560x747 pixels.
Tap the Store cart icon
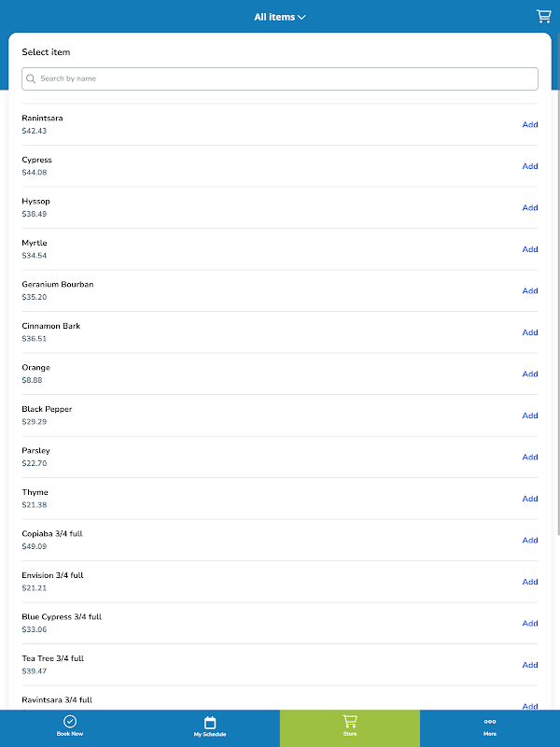[x=350, y=722]
